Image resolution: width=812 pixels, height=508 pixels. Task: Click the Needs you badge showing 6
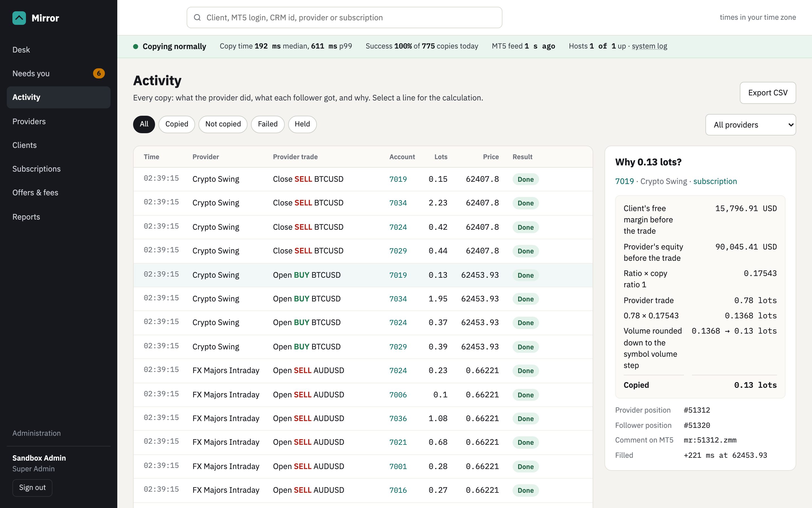[x=99, y=73]
